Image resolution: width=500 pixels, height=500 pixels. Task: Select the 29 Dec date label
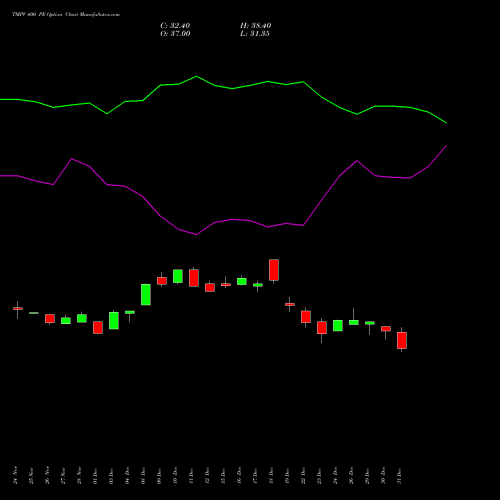[x=367, y=475]
